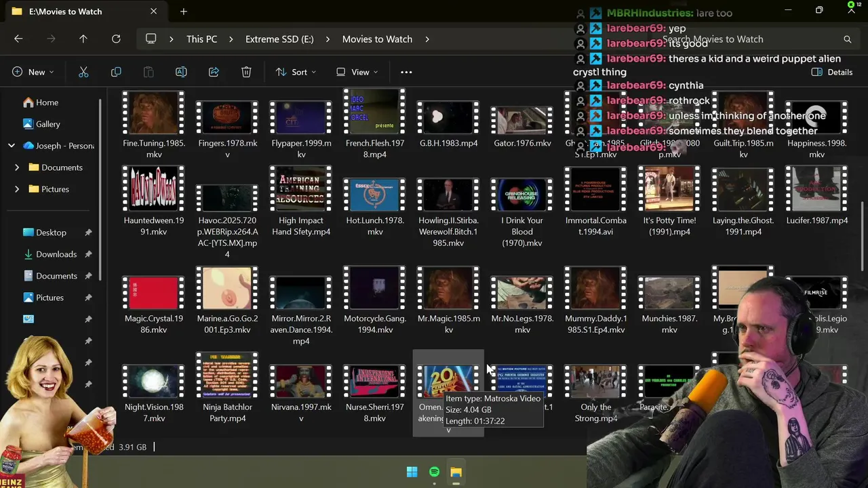Expand the Documents tree node under Joseph

17,167
